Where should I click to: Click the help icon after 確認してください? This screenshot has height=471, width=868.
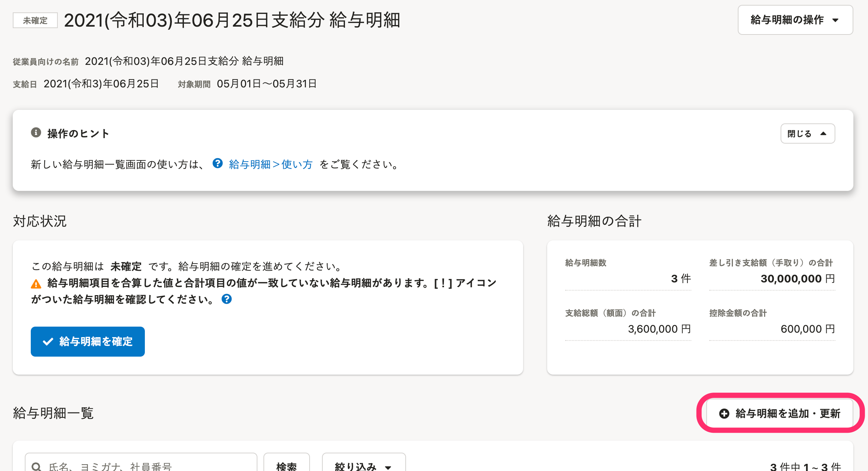click(227, 299)
